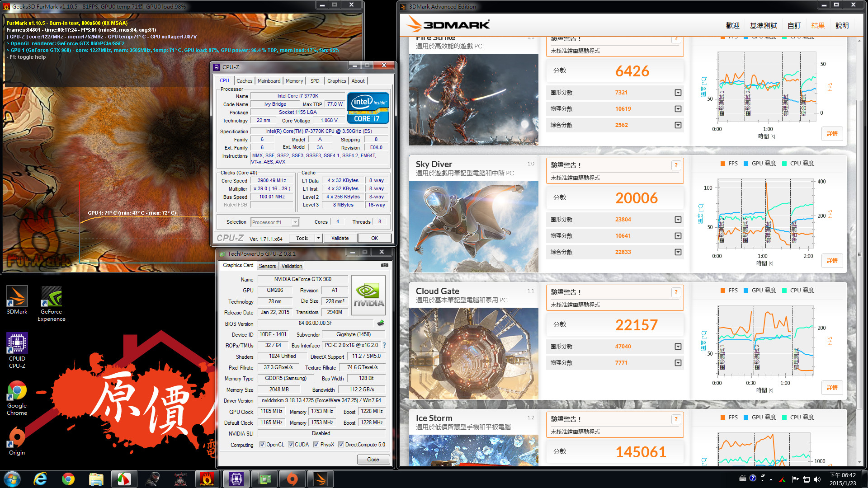Launch Origin desktop shortcut

[x=17, y=441]
